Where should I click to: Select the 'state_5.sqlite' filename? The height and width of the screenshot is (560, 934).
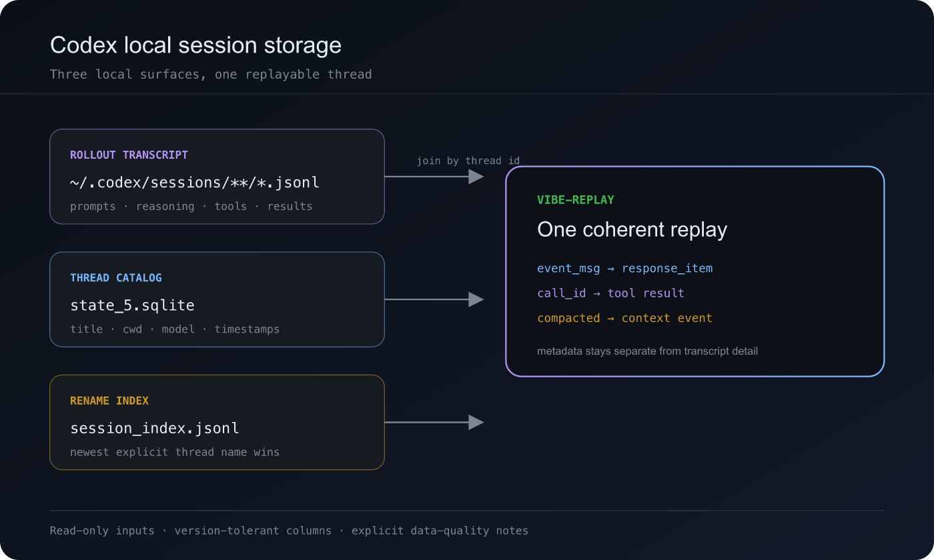coord(132,305)
